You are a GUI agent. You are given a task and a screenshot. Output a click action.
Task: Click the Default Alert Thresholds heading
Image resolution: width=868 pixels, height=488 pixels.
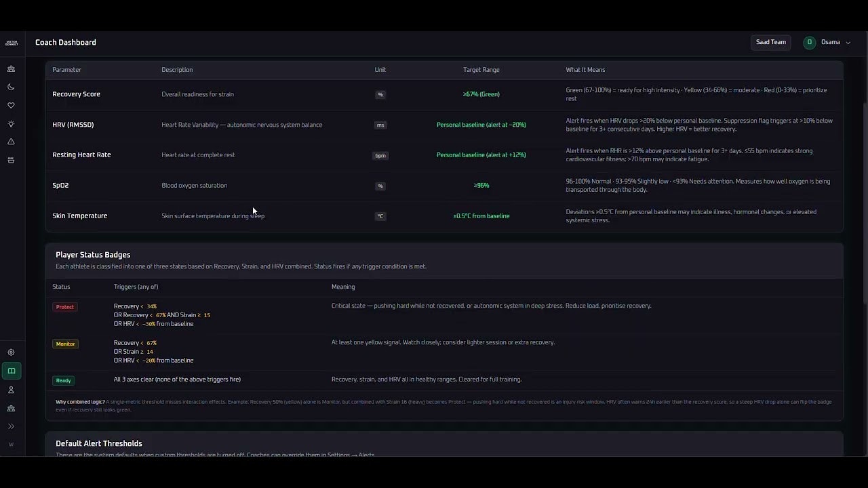[x=99, y=443]
